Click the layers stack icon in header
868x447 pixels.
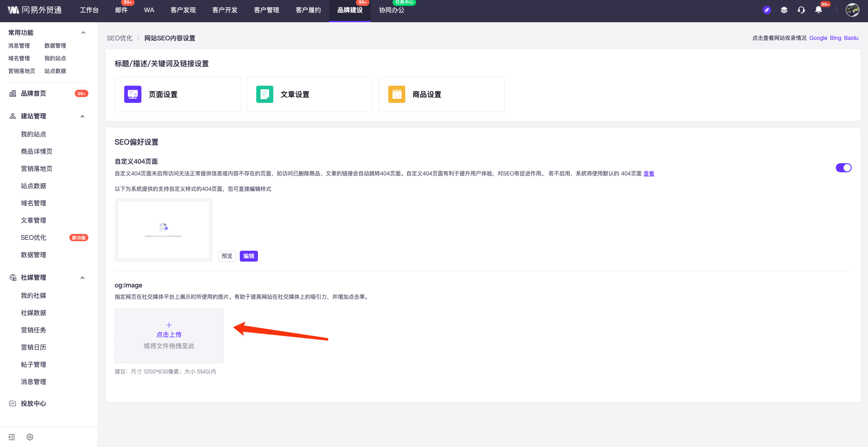pos(784,10)
